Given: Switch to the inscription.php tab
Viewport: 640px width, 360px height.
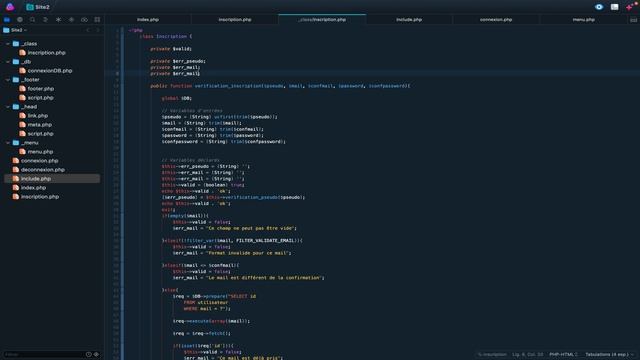Looking at the screenshot, I should pyautogui.click(x=235, y=20).
